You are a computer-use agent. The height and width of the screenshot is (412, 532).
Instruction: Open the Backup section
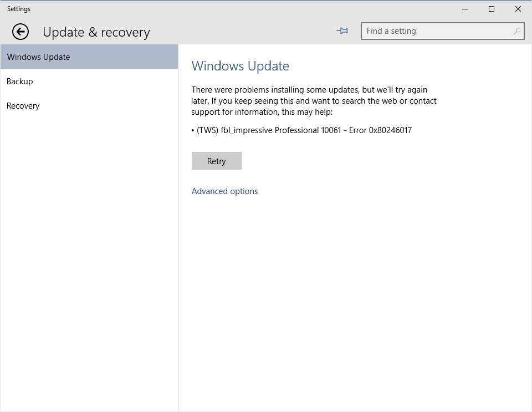click(x=89, y=82)
